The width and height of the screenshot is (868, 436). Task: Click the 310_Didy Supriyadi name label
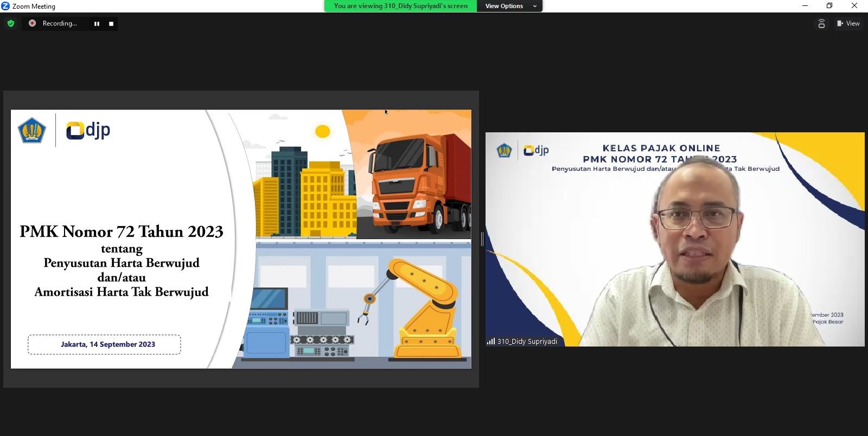pyautogui.click(x=527, y=341)
